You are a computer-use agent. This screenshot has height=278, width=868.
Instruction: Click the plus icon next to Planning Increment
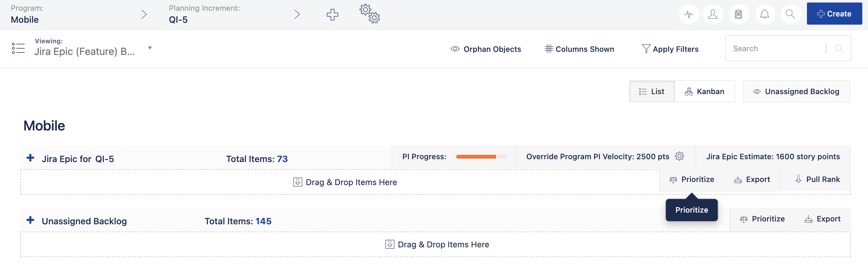[x=332, y=15]
